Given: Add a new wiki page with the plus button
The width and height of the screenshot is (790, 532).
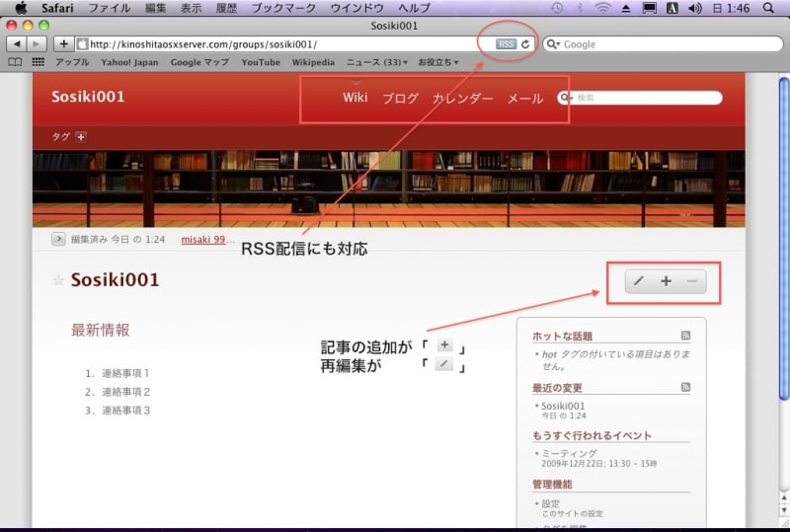Looking at the screenshot, I should coord(666,281).
